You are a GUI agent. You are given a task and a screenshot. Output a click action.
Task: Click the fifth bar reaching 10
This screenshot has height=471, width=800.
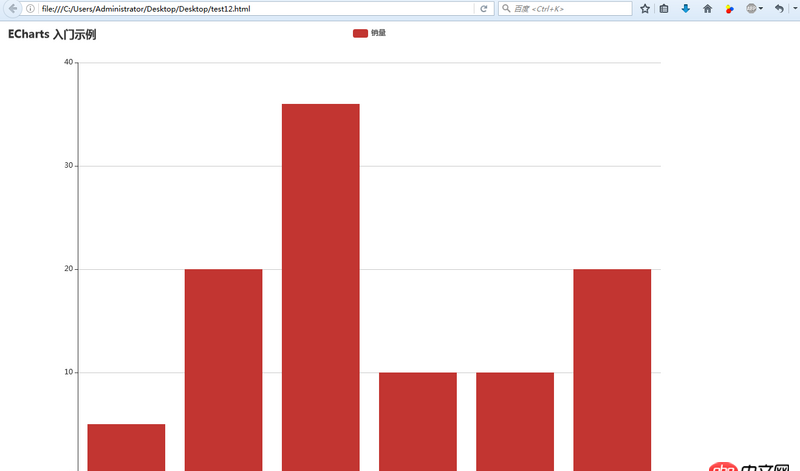[x=515, y=422]
